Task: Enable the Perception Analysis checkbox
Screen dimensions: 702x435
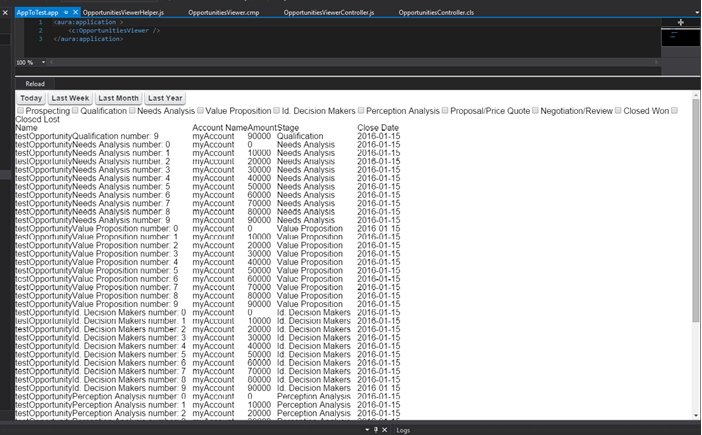Action: pos(361,110)
